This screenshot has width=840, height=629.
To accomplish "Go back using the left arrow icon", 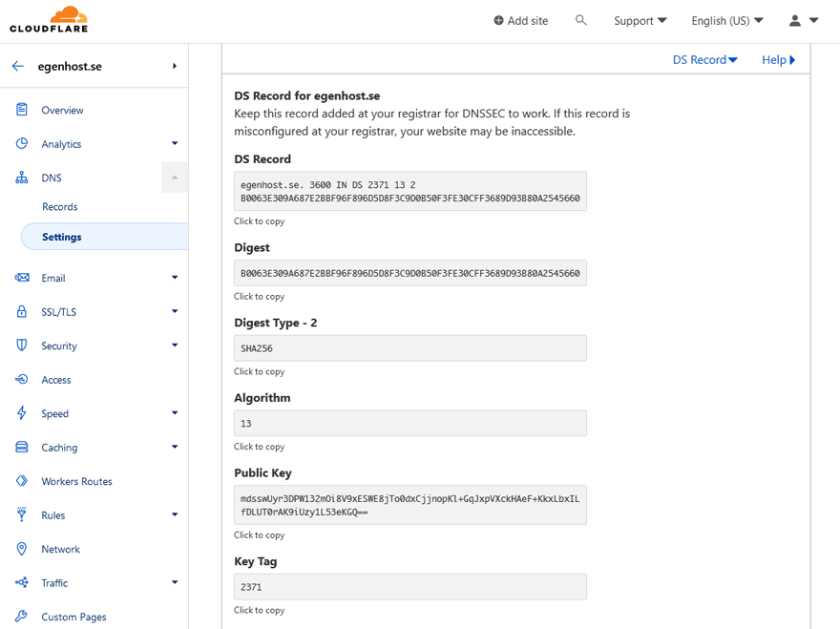I will click(18, 66).
